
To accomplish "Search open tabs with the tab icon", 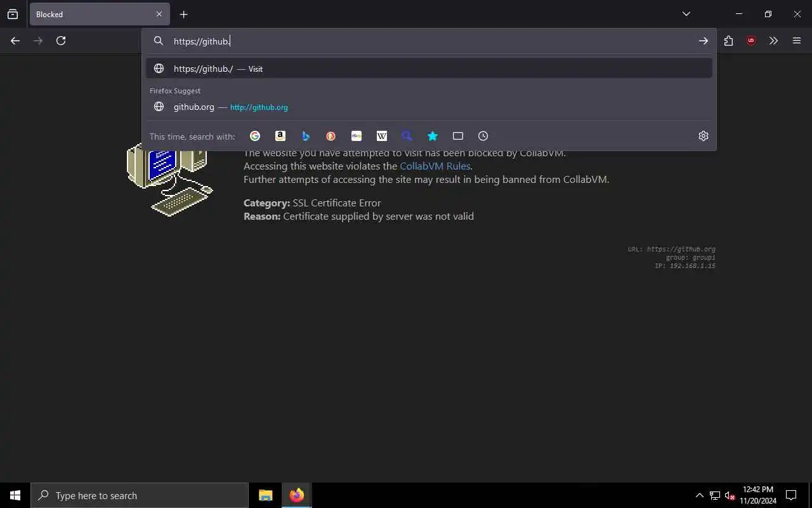I will tap(458, 136).
